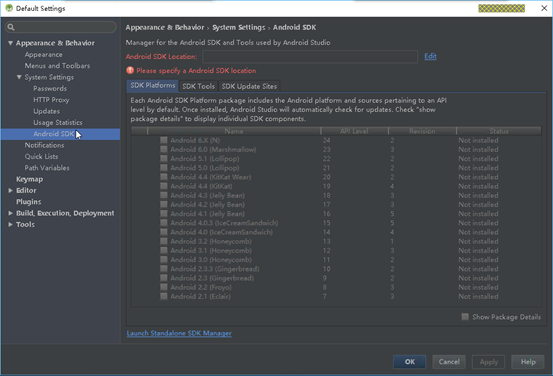The width and height of the screenshot is (553, 376).
Task: Open Keymap settings
Action: tap(29, 179)
